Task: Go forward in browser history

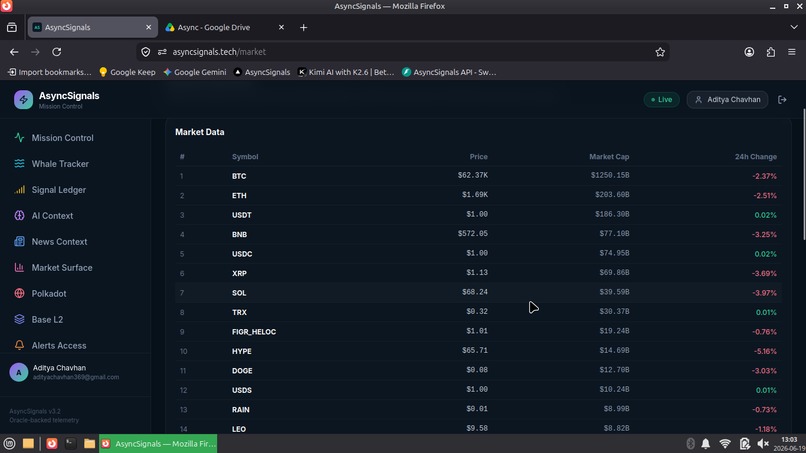Action: click(35, 52)
